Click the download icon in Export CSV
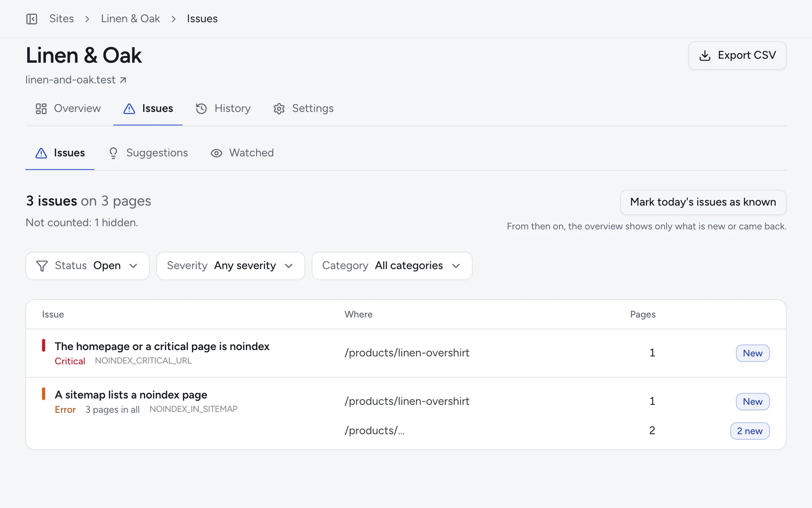812x508 pixels. coord(705,56)
